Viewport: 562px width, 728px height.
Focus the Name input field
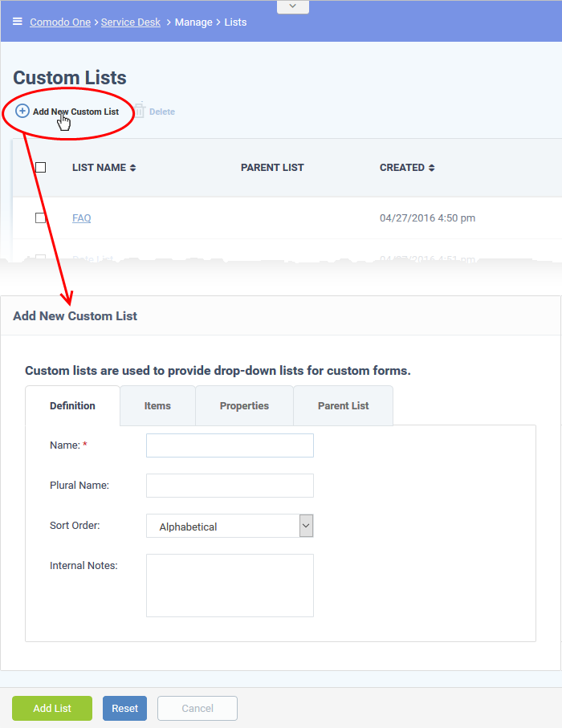tap(230, 445)
